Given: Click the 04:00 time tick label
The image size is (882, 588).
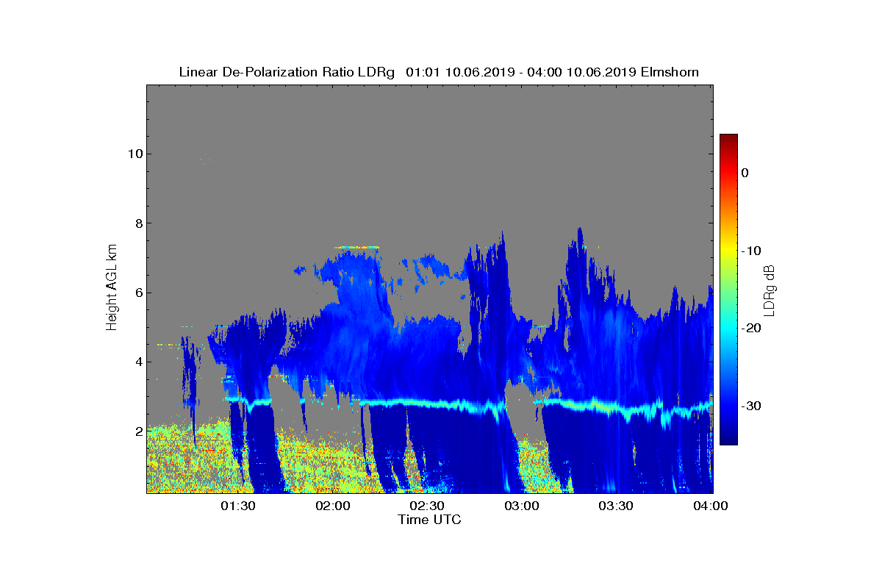Looking at the screenshot, I should pyautogui.click(x=710, y=506).
